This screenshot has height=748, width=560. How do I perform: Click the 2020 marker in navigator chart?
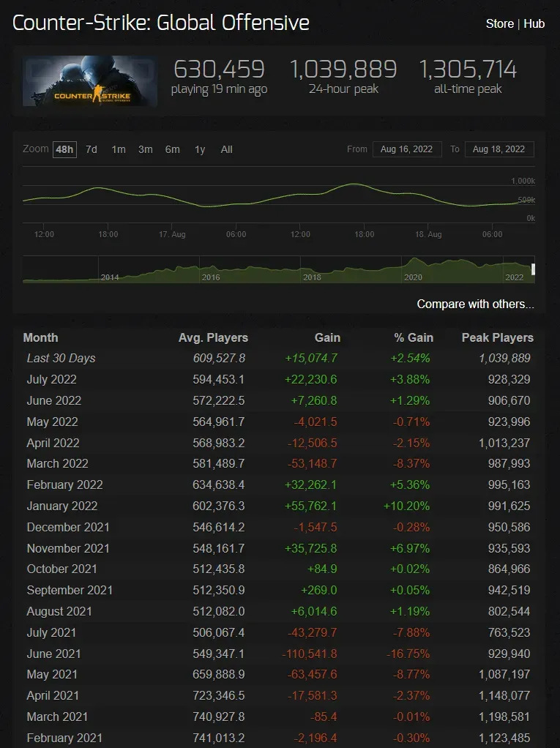click(x=413, y=277)
